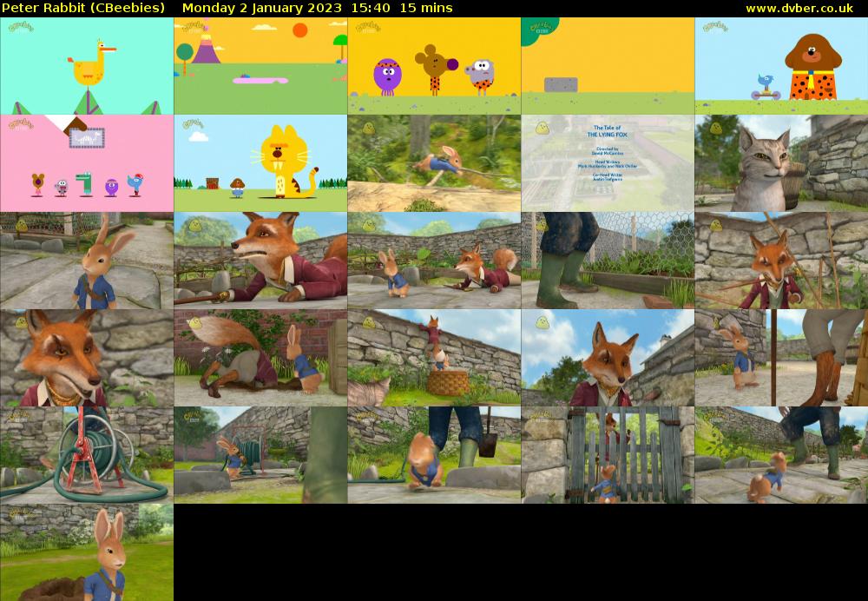Screen dimensions: 868x601
Task: Click the tabby cat close-up frame
Action: (781, 163)
